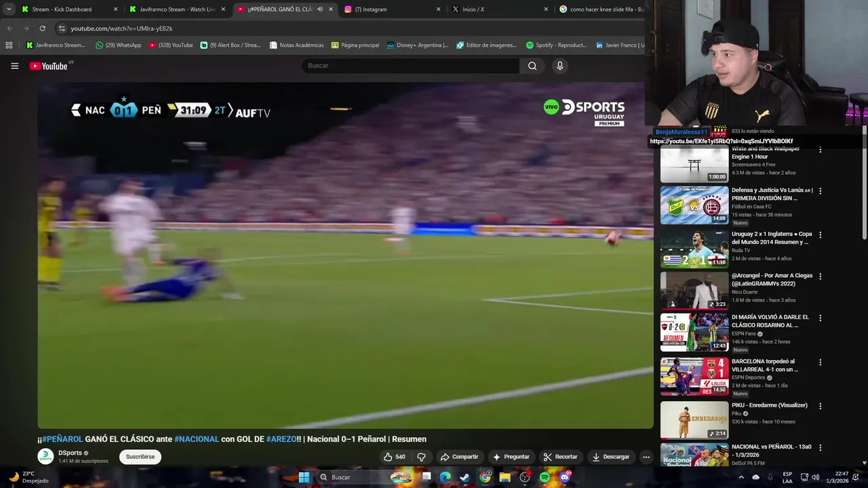Open File Explorer from taskbar

tap(505, 477)
